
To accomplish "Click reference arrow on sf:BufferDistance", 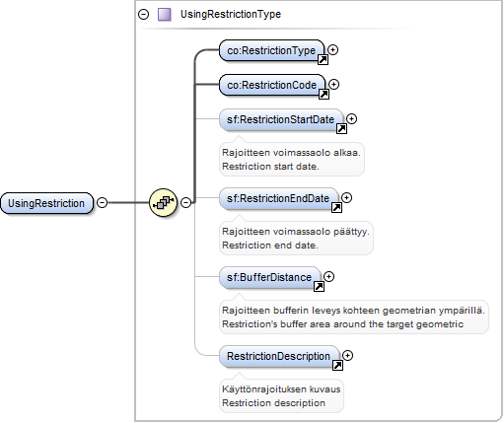I will [x=319, y=287].
